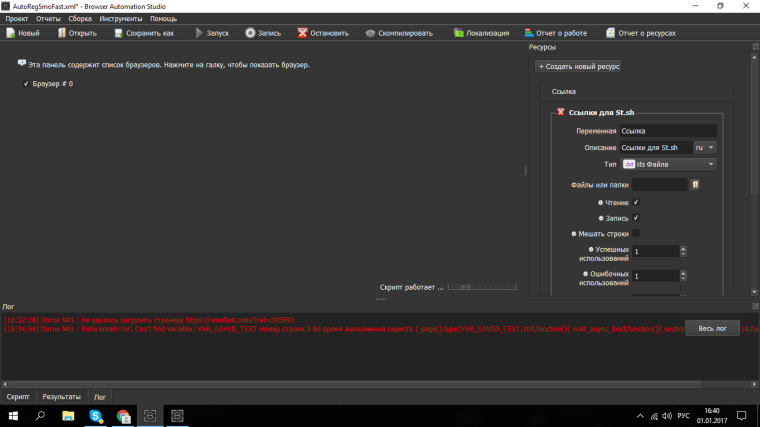Open the Тип dropdown (Из Файла)
The image size is (760, 427).
(x=668, y=164)
